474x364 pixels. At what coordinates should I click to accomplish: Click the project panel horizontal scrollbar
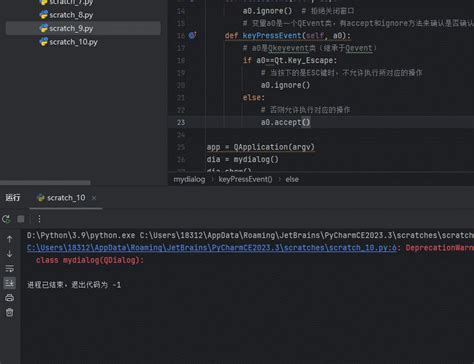click(x=45, y=183)
